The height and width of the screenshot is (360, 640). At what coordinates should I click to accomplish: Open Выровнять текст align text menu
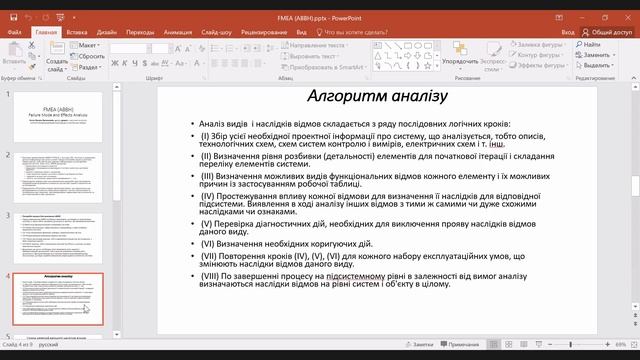pyautogui.click(x=311, y=56)
